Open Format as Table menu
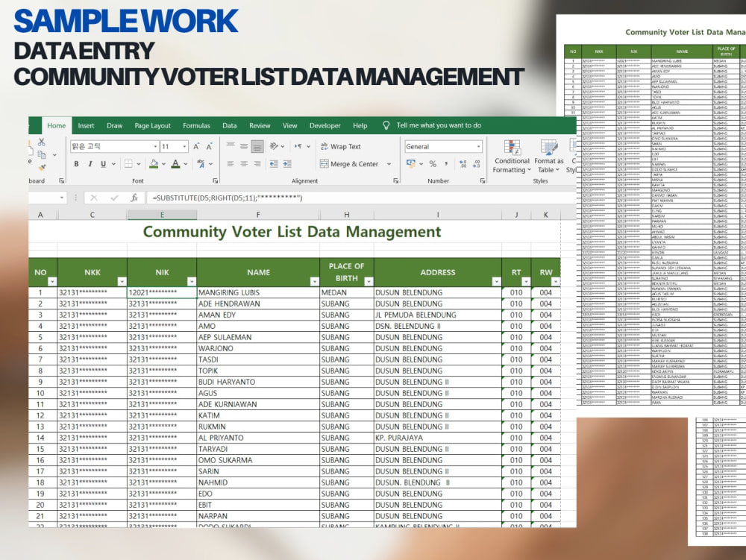746x560 pixels. (548, 157)
